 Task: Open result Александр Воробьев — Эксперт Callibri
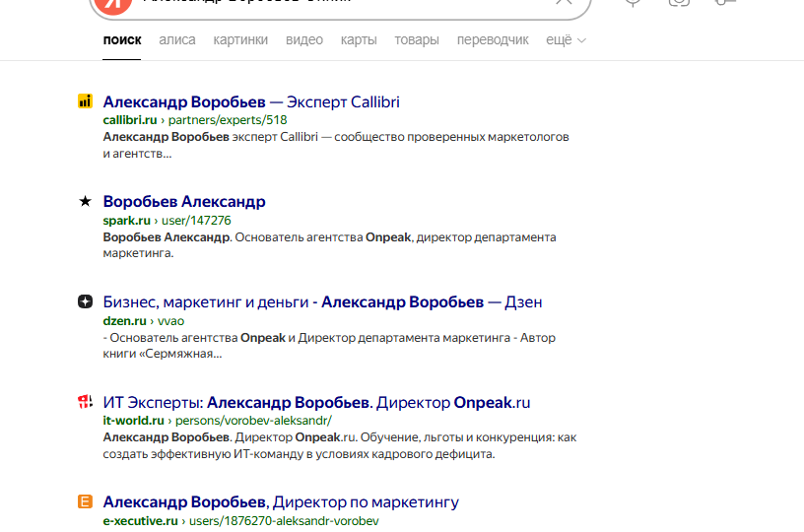coord(251,102)
